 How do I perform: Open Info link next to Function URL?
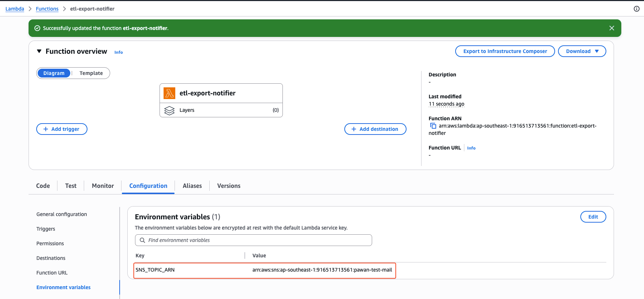tap(471, 148)
